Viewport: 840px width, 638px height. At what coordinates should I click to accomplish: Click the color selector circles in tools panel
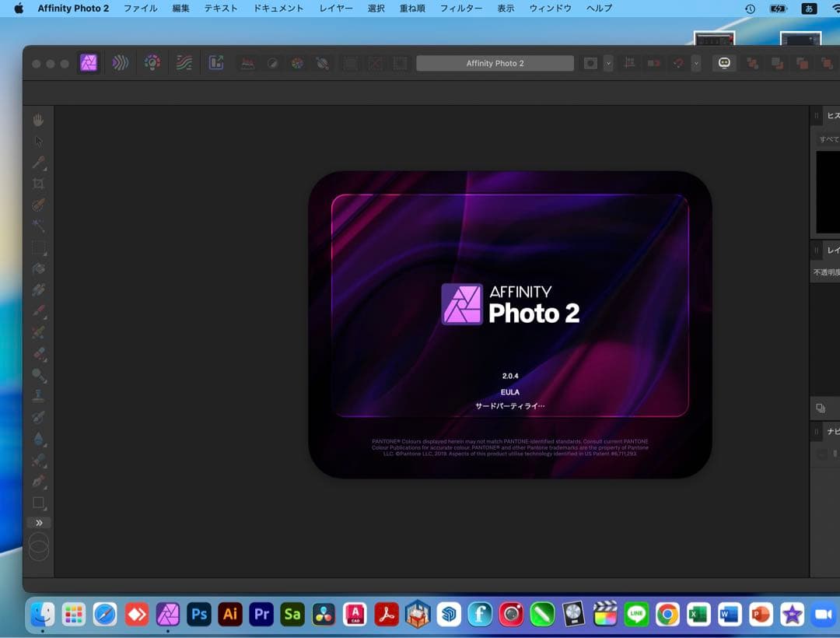click(x=38, y=546)
